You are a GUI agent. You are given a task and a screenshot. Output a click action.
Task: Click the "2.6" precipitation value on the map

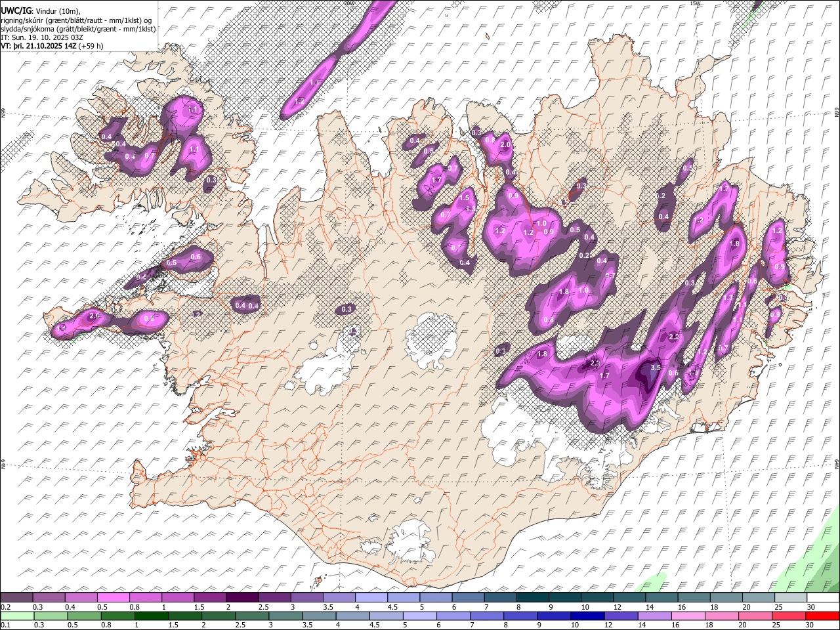click(x=94, y=316)
